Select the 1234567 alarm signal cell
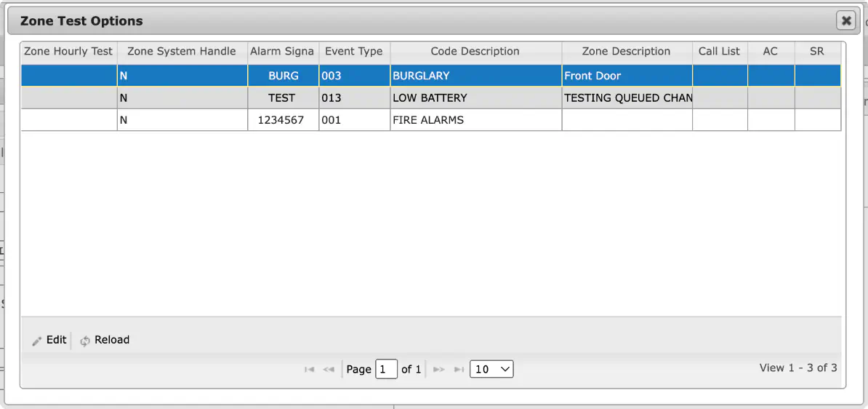The image size is (868, 409). click(283, 119)
